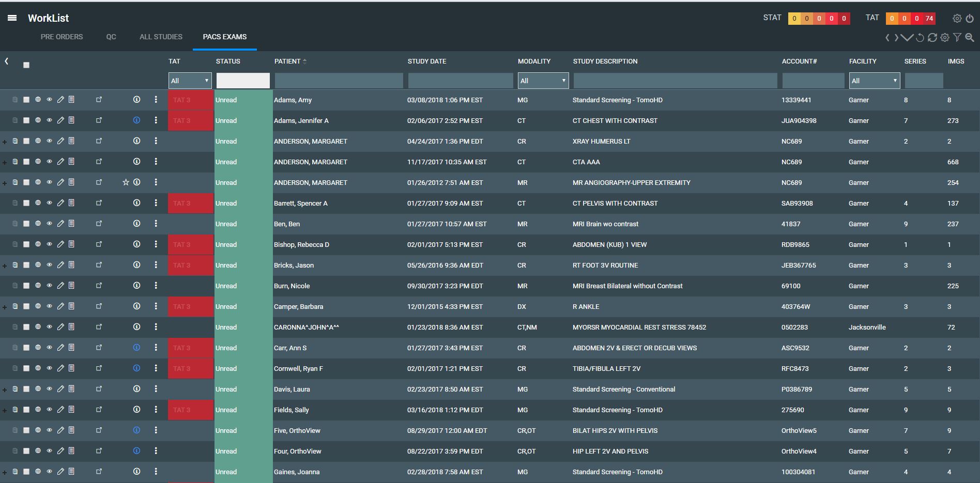Open the hamburger menu beside WorkList
Viewport: 980px width, 483px height.
point(12,18)
